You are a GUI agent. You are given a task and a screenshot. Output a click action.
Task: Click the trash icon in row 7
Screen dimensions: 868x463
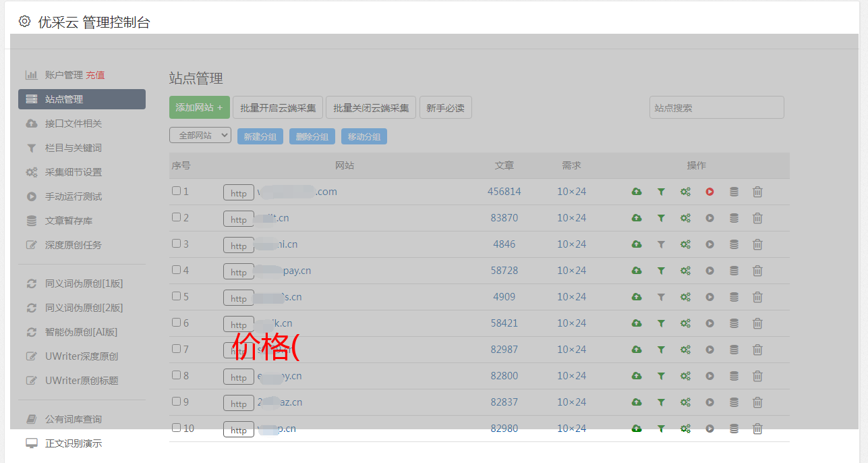(x=757, y=350)
